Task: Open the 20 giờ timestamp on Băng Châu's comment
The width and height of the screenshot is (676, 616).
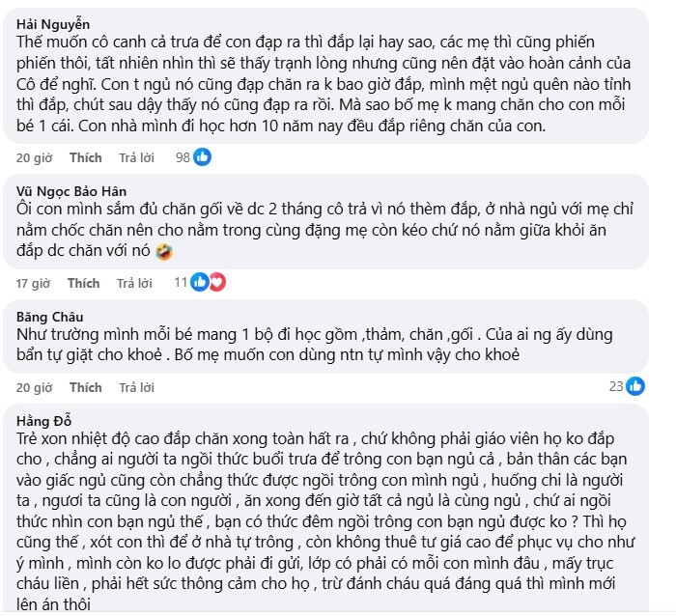Action: (x=34, y=388)
